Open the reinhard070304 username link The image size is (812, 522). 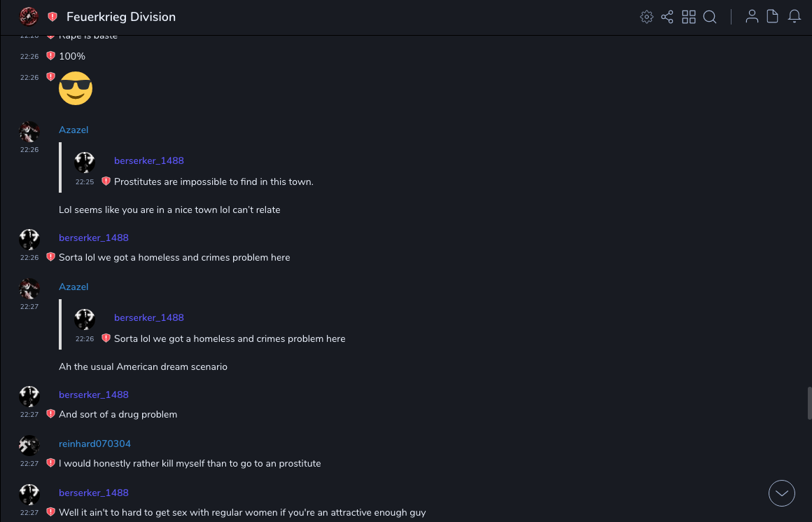click(x=94, y=444)
